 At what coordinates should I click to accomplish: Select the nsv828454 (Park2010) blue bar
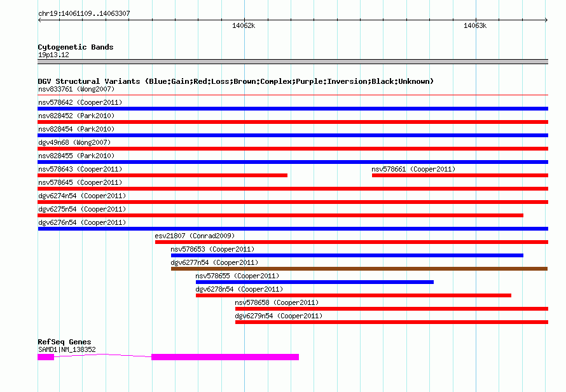click(293, 135)
